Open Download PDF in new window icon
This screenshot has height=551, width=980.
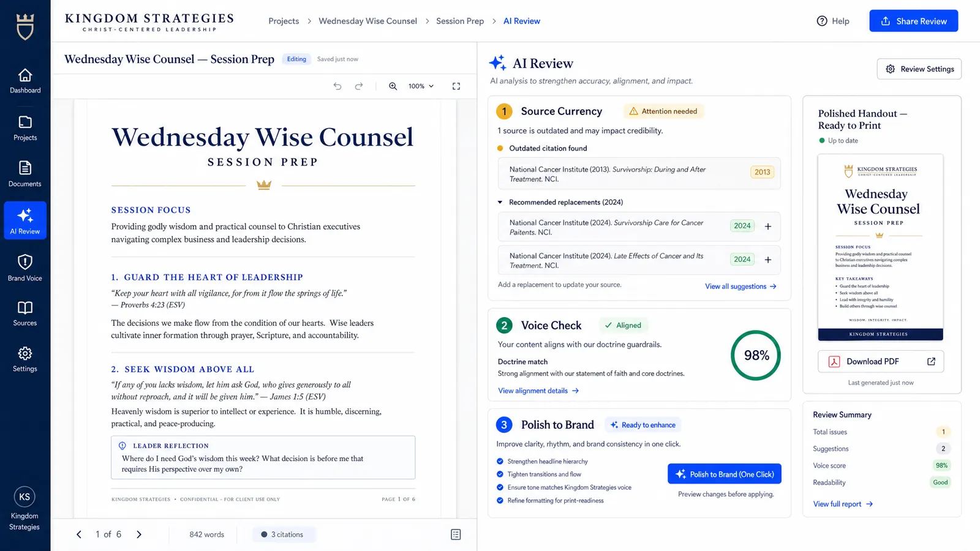pyautogui.click(x=932, y=361)
